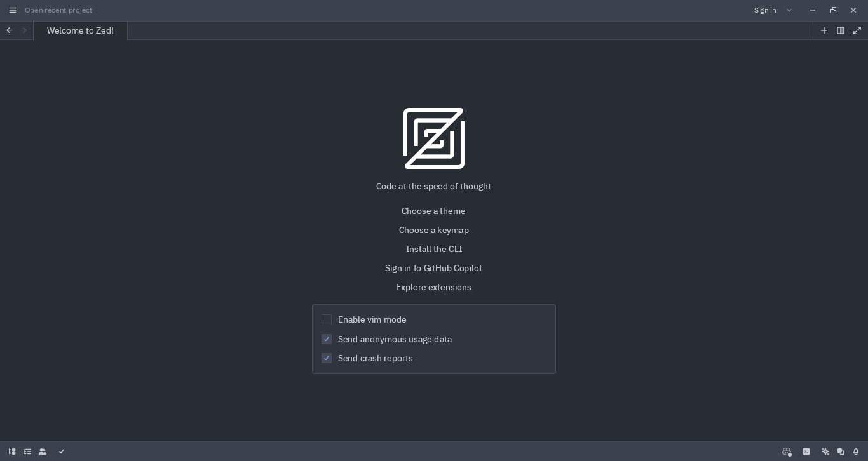Toggle the Outline Panel icon
This screenshot has width=868, height=461.
click(27, 451)
